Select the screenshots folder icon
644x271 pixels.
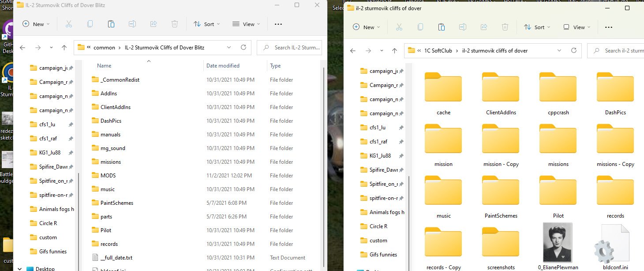(501, 242)
